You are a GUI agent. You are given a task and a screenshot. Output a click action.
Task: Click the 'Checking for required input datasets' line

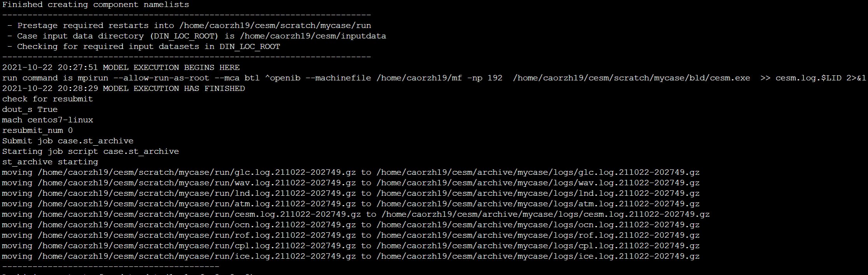coord(143,47)
